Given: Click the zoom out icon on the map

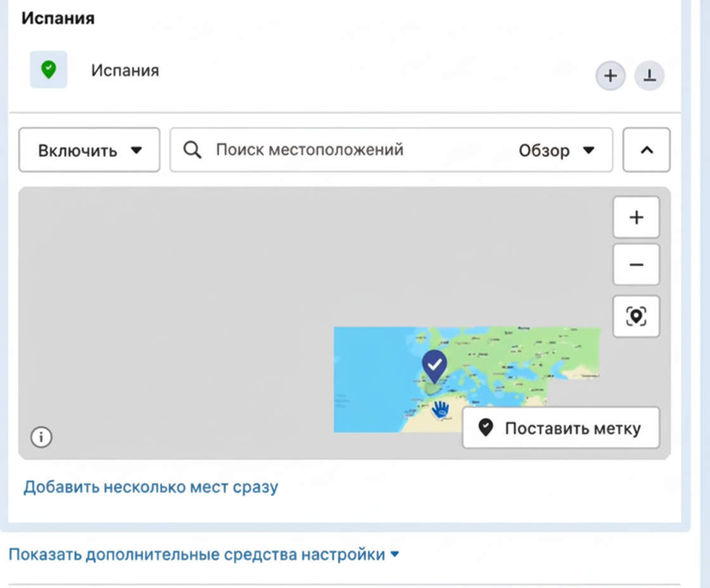Looking at the screenshot, I should tap(636, 264).
